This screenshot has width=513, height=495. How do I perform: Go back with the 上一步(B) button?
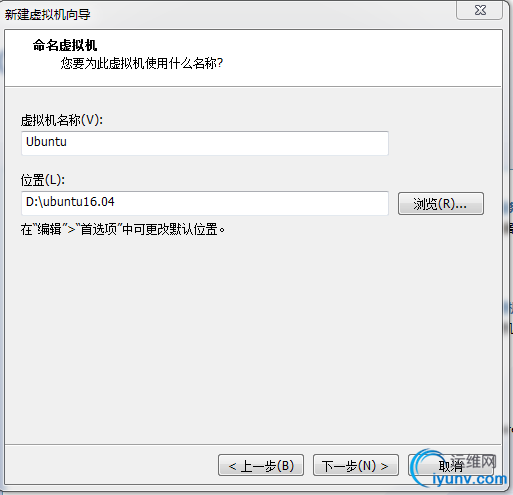[x=261, y=465]
